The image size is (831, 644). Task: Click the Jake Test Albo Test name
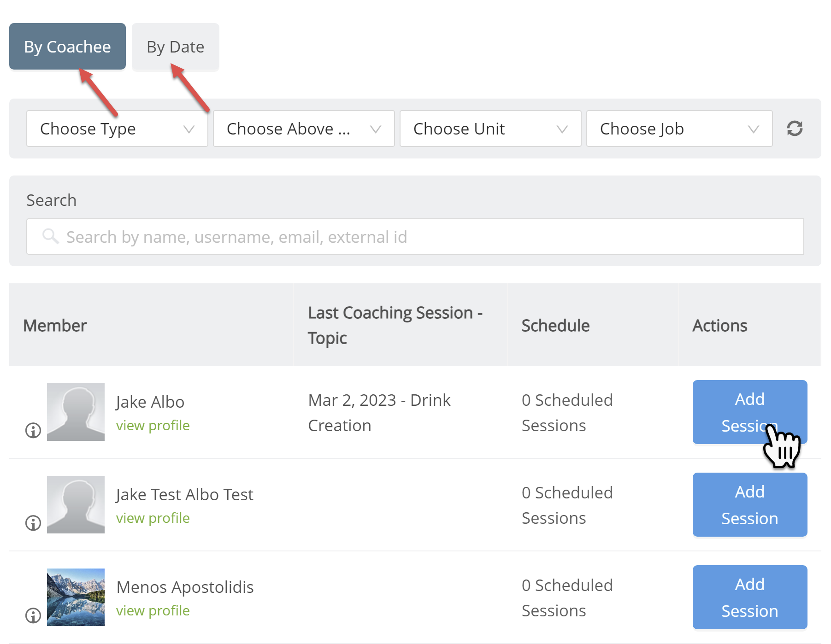(x=184, y=494)
